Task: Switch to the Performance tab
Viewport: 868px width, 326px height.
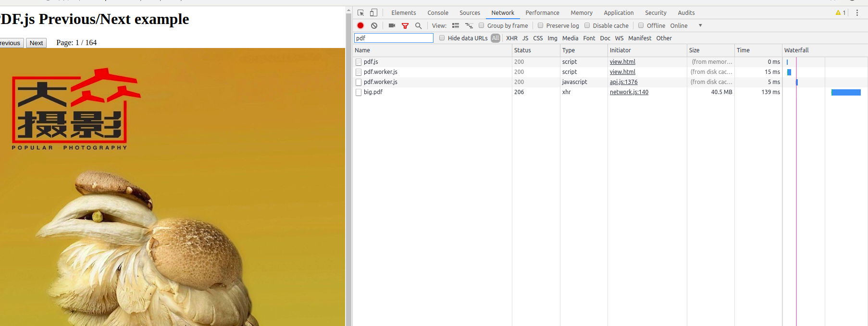Action: (542, 13)
